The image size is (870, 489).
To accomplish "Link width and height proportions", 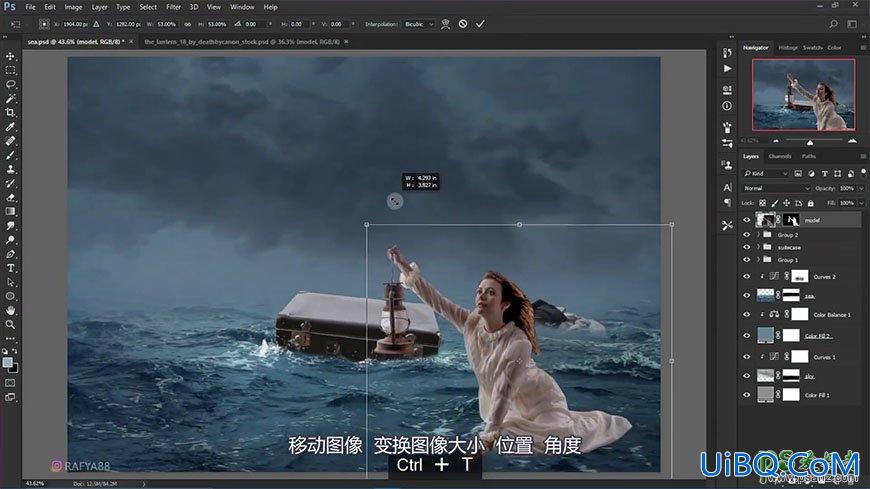I will 188,24.
